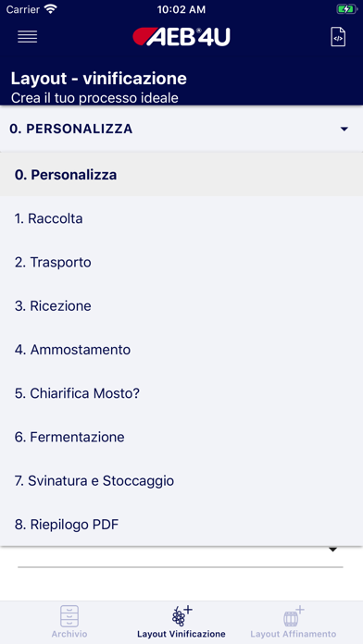
Task: Choose 7. Svinatura e Stoccaggio
Action: pos(181,480)
